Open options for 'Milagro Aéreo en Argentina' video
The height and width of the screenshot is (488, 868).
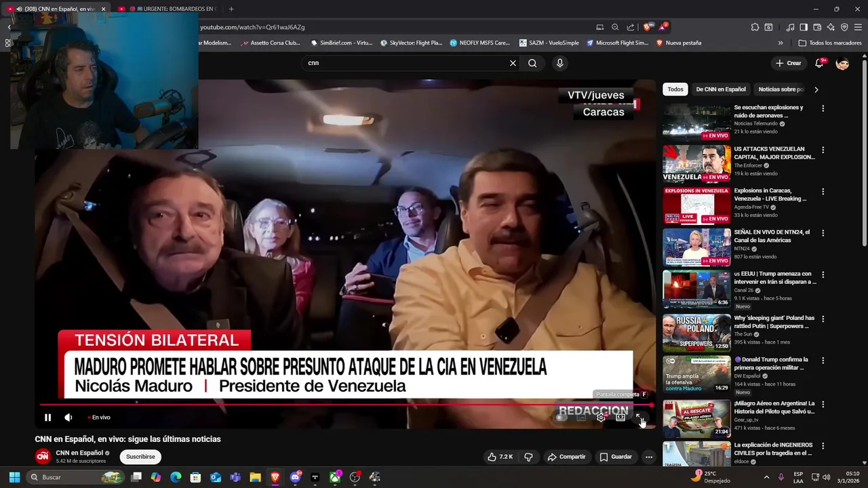[823, 405]
